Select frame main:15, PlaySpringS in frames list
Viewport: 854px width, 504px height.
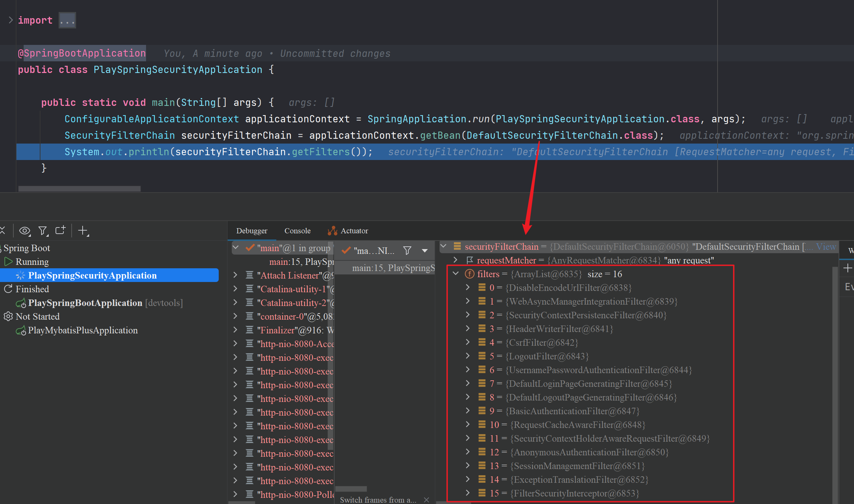[x=385, y=268]
